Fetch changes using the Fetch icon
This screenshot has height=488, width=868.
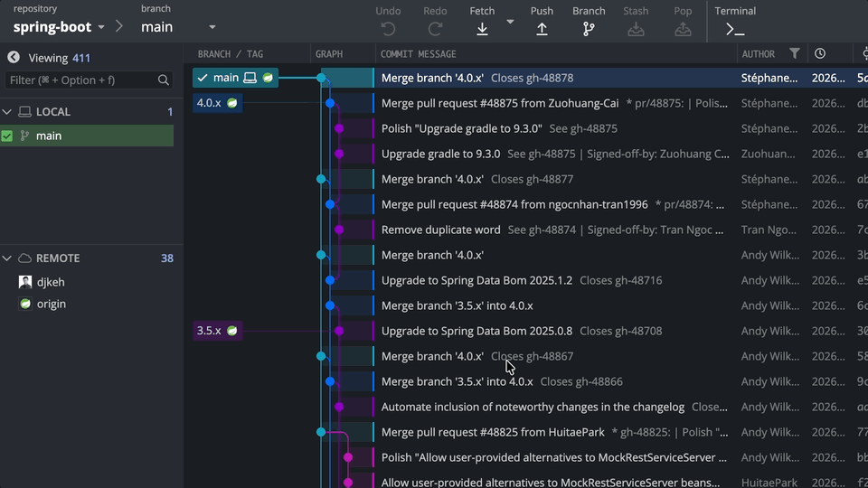pos(482,28)
